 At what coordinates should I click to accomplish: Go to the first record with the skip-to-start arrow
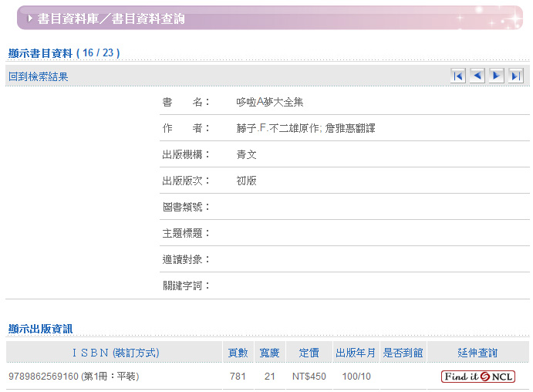point(458,76)
